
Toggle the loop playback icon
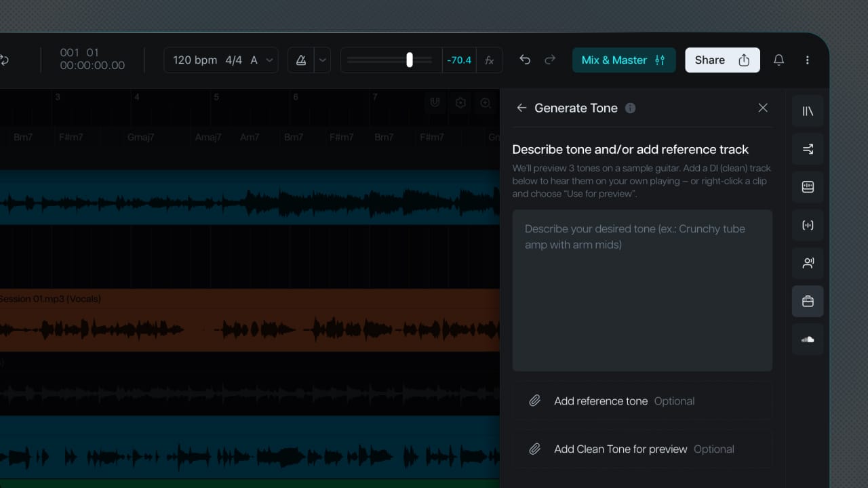(3, 60)
